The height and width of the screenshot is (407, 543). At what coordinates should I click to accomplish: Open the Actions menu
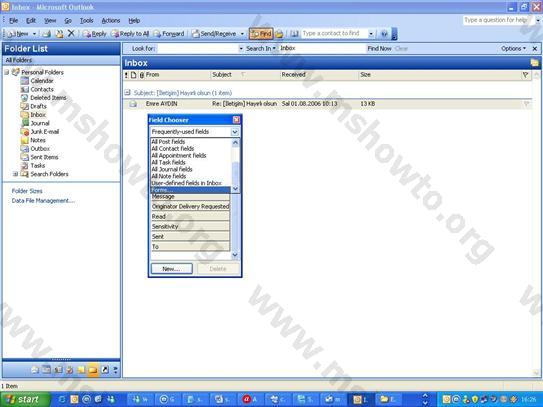[x=111, y=20]
